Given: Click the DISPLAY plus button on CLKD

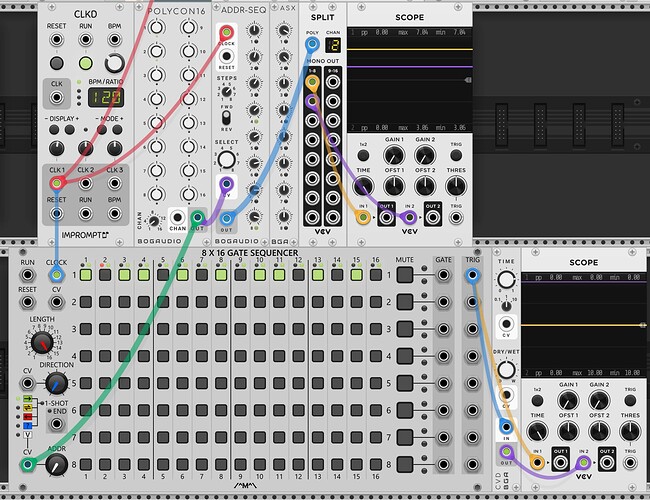Looking at the screenshot, I should 70,130.
